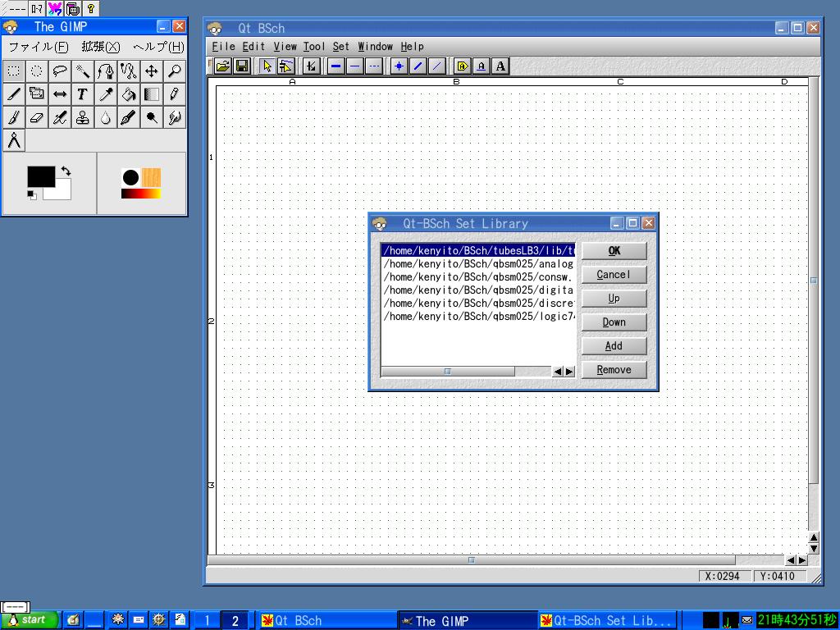Move the library entry Down

pyautogui.click(x=614, y=322)
